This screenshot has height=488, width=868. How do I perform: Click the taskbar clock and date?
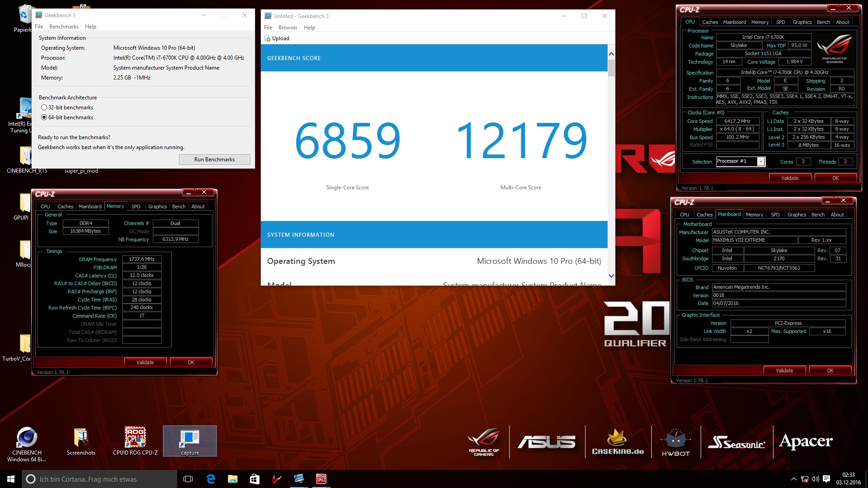848,479
